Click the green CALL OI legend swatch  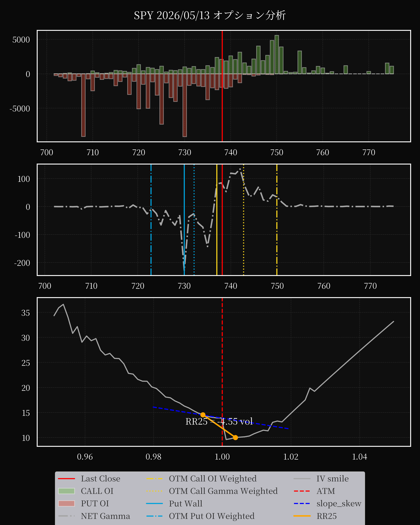pyautogui.click(x=66, y=491)
